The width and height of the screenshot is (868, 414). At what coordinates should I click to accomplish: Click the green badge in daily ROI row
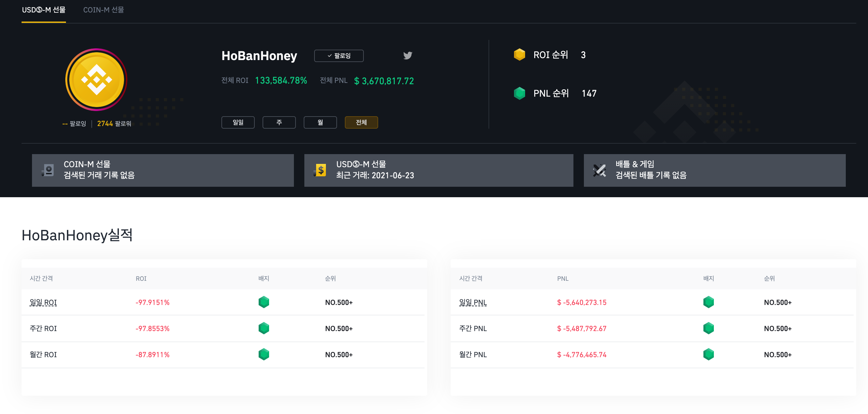pos(264,302)
